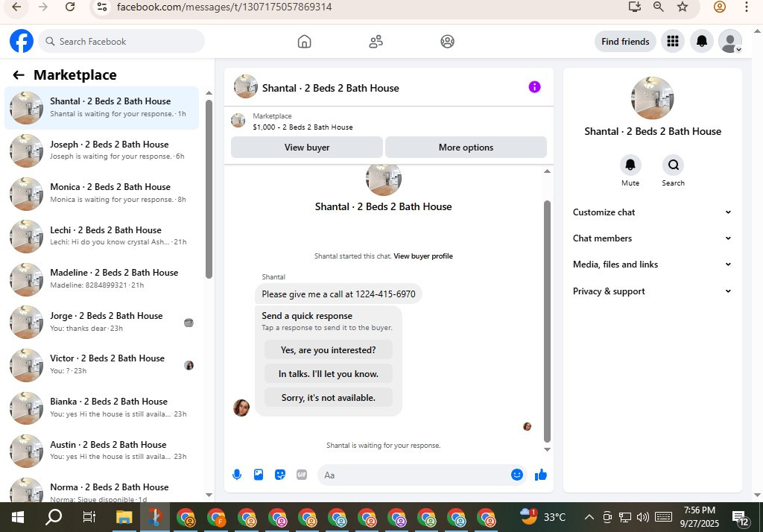Expand Privacy & support section
Viewport: 763px width, 532px height.
(x=652, y=291)
